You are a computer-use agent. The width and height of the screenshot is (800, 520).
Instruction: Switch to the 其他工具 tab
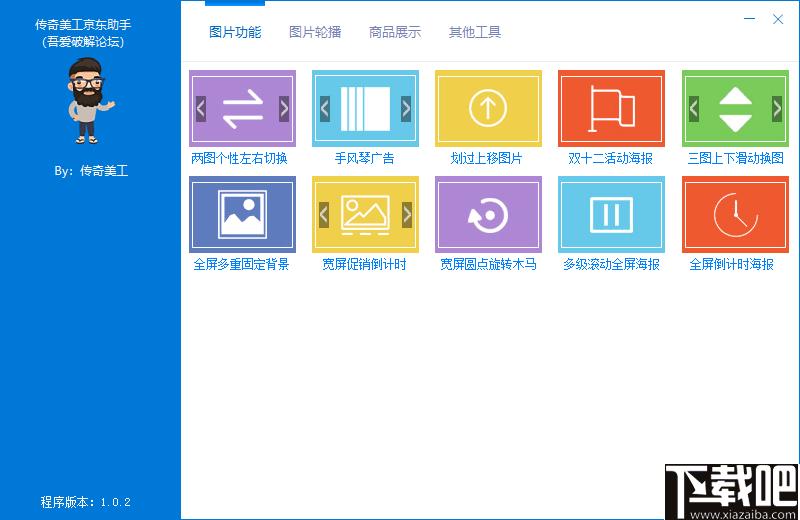coord(474,32)
